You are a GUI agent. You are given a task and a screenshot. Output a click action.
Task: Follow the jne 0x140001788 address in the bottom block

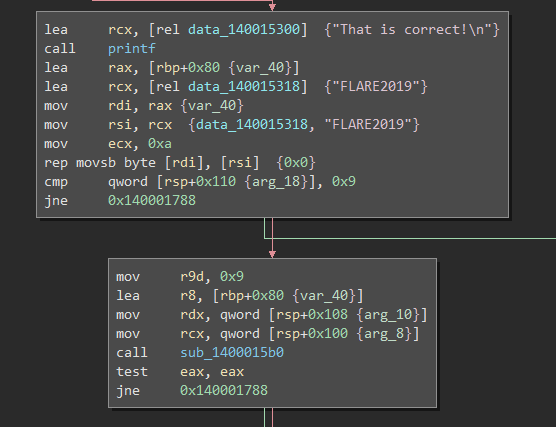pyautogui.click(x=224, y=390)
